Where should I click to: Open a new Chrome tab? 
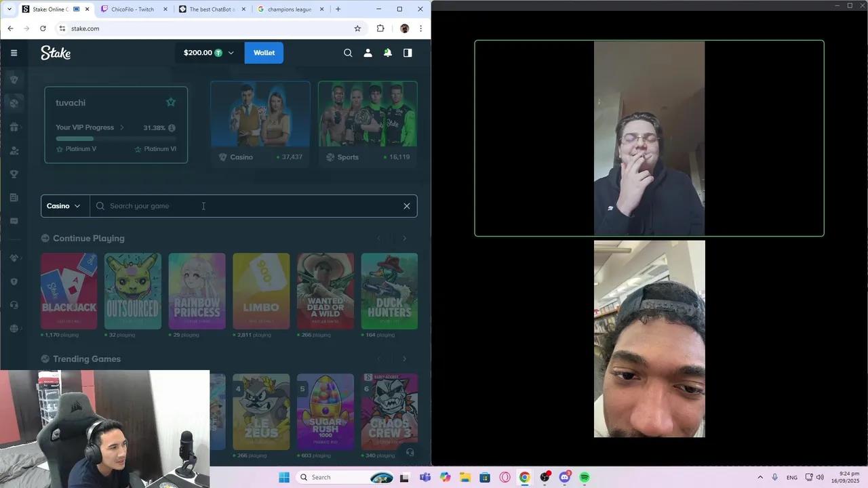(338, 9)
